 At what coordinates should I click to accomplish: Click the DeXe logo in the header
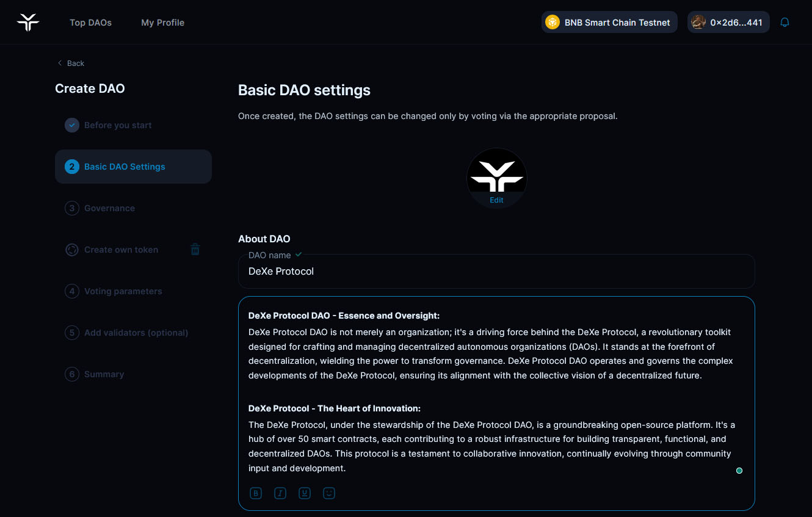coord(28,23)
